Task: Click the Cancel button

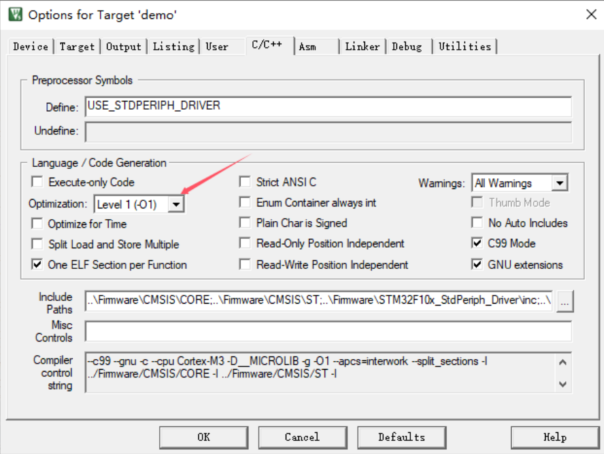Action: [x=302, y=437]
